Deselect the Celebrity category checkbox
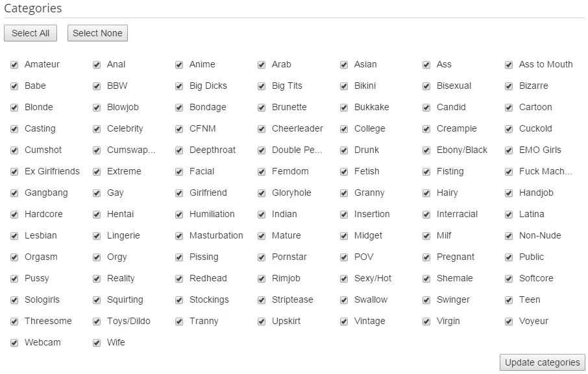Image resolution: width=588 pixels, height=374 pixels. point(97,129)
